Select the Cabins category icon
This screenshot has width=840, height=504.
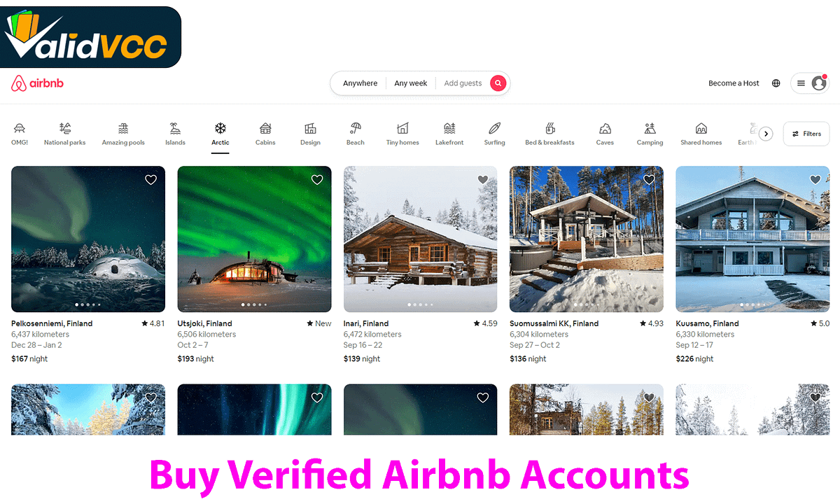265,128
